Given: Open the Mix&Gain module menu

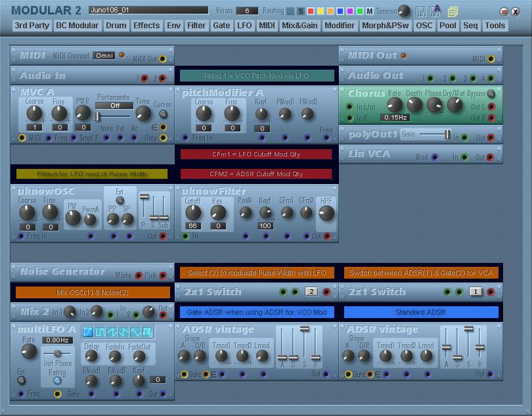Looking at the screenshot, I should pos(299,26).
